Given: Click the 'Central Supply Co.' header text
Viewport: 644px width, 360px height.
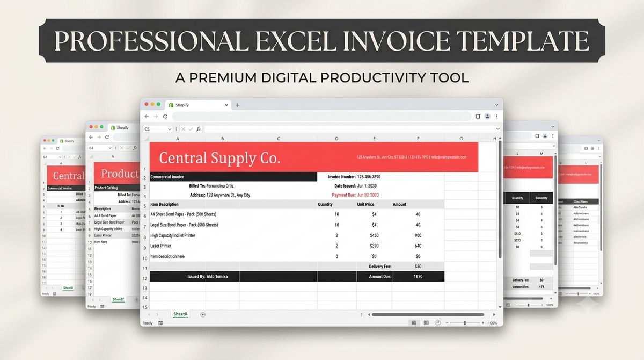Looking at the screenshot, I should (x=219, y=158).
